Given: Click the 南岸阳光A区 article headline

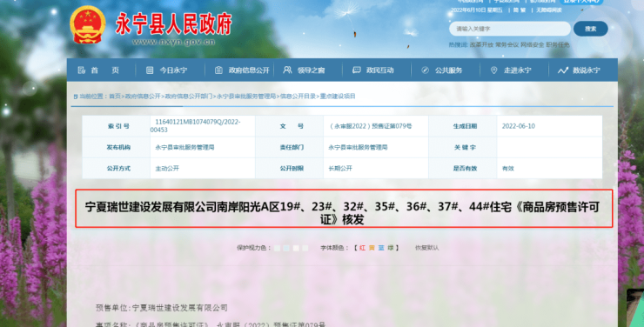Looking at the screenshot, I should [x=342, y=213].
